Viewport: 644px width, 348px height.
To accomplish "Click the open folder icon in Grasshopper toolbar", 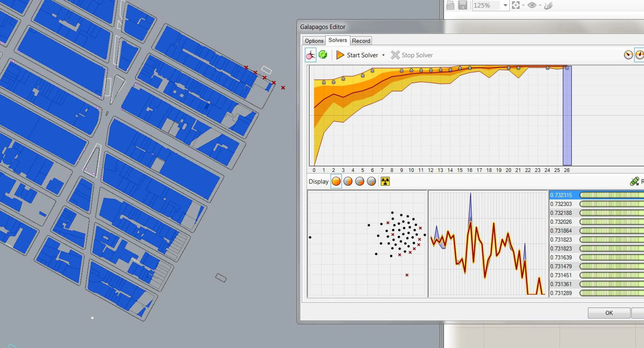I will 450,5.
